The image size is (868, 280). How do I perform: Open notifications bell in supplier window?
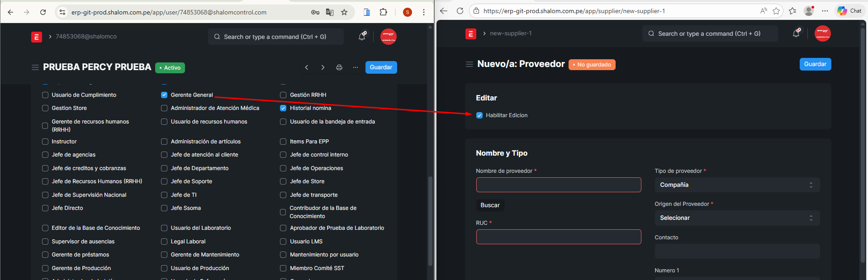(796, 33)
